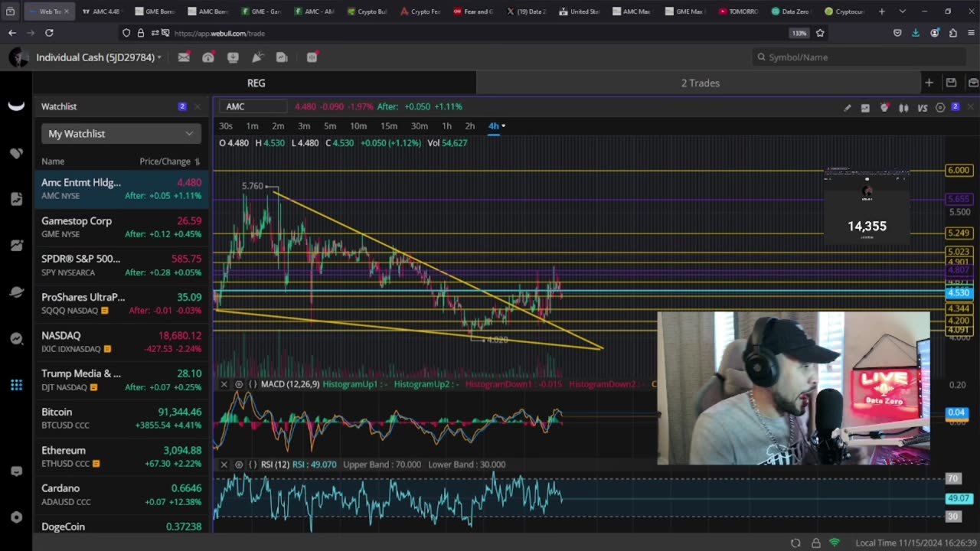Open the toolbox icon beside save
Screen dimensions: 980x551
(973, 83)
